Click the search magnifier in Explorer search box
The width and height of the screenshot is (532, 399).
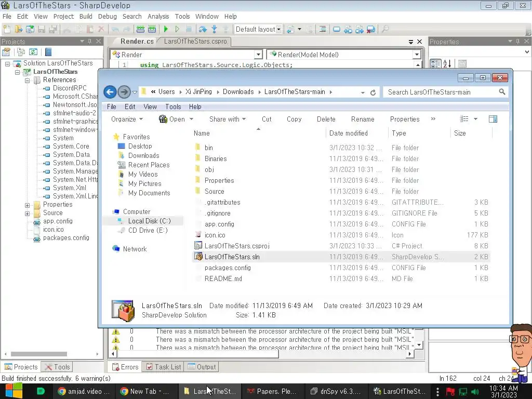pyautogui.click(x=502, y=92)
